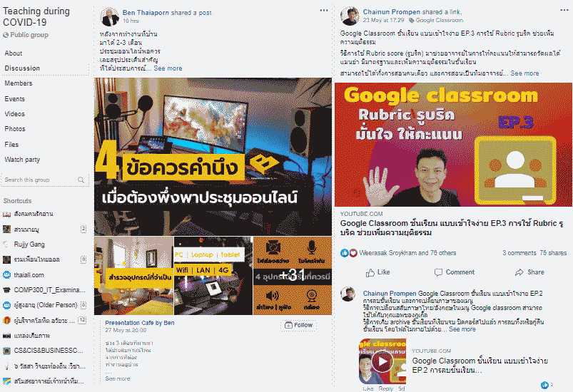
Task: Open the three-dot menu on Chainun Prompen's post
Action: 564,10
